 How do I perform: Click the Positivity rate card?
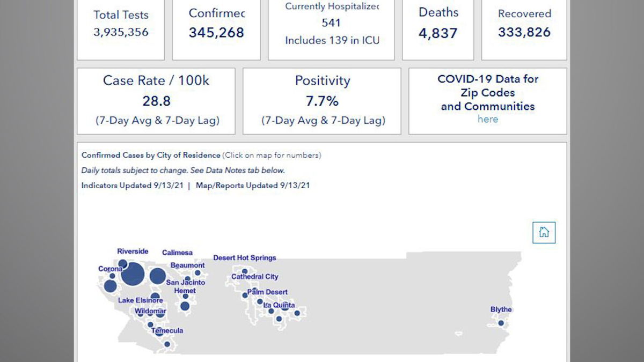(322, 101)
